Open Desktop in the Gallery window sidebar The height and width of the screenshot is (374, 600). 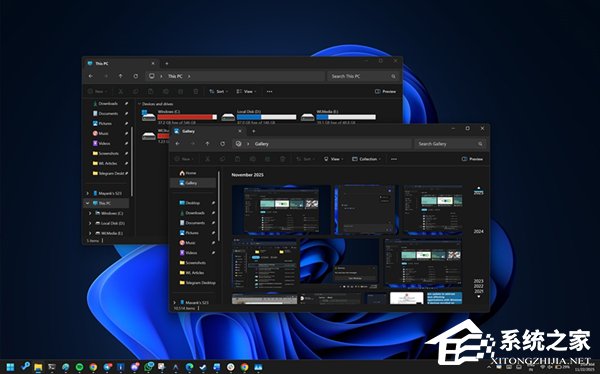190,203
